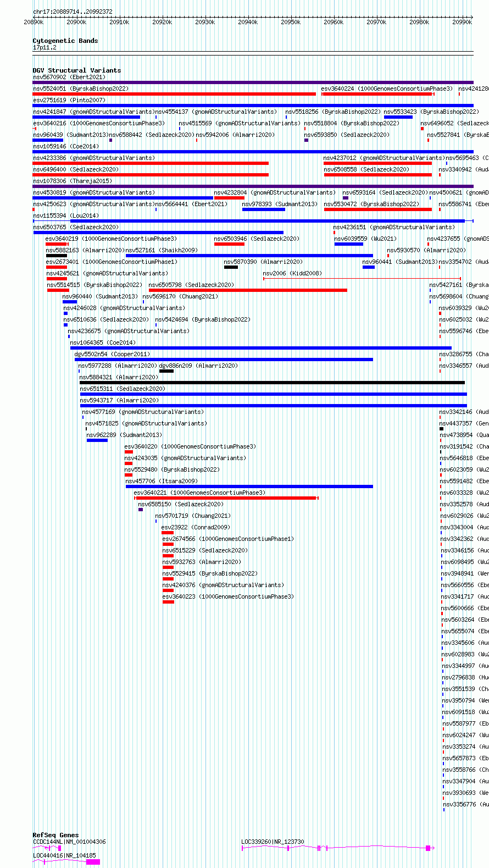This screenshot has width=489, height=868.
Task: Open the nsv1059146 (Coe2014) label
Action: 65,146
